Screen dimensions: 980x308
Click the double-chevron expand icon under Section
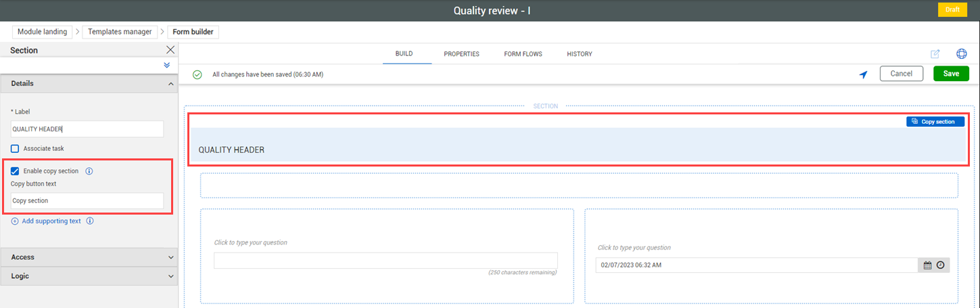(x=166, y=65)
